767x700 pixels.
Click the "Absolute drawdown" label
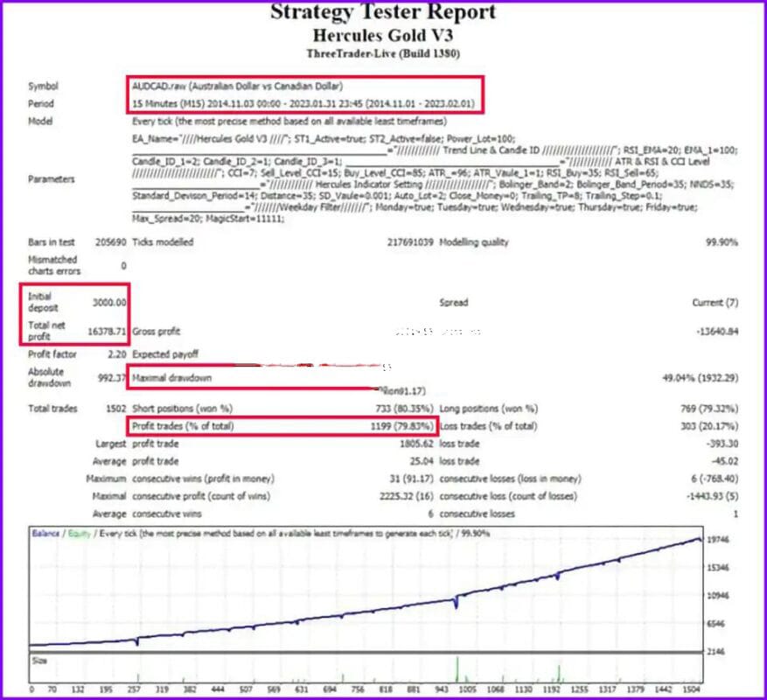[x=49, y=377]
